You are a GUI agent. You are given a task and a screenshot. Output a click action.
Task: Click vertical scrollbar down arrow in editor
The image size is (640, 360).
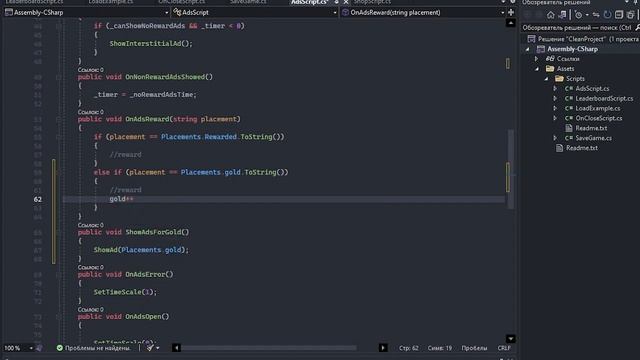pos(511,339)
